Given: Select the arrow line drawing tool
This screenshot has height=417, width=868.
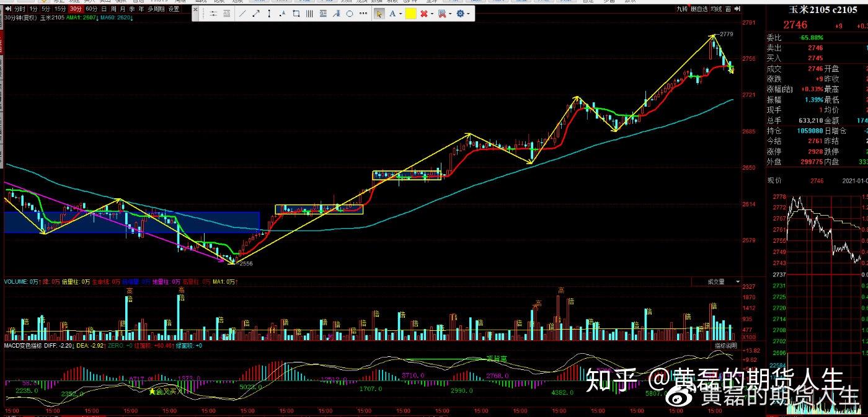Looking at the screenshot, I should [256, 14].
